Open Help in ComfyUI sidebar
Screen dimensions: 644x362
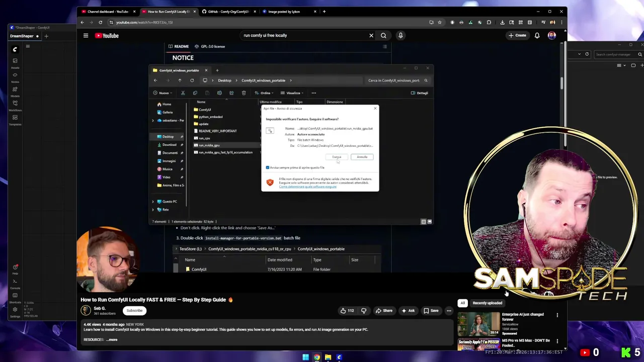(15, 269)
